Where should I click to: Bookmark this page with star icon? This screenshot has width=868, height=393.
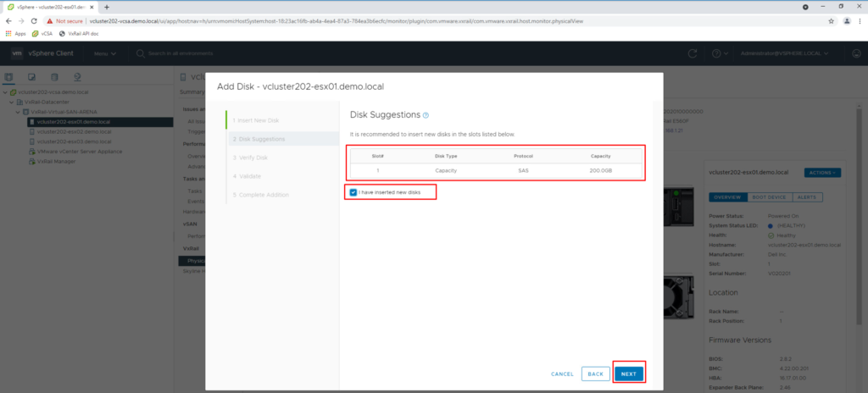coord(831,21)
